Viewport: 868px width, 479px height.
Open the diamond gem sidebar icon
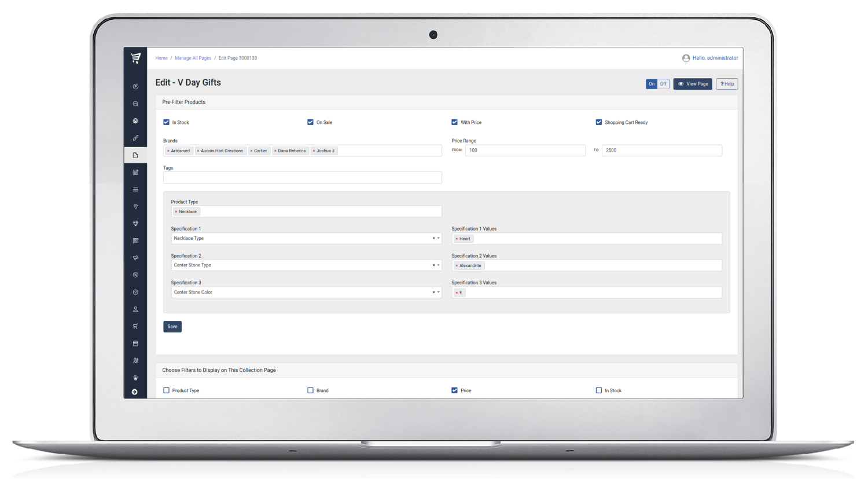click(x=135, y=224)
